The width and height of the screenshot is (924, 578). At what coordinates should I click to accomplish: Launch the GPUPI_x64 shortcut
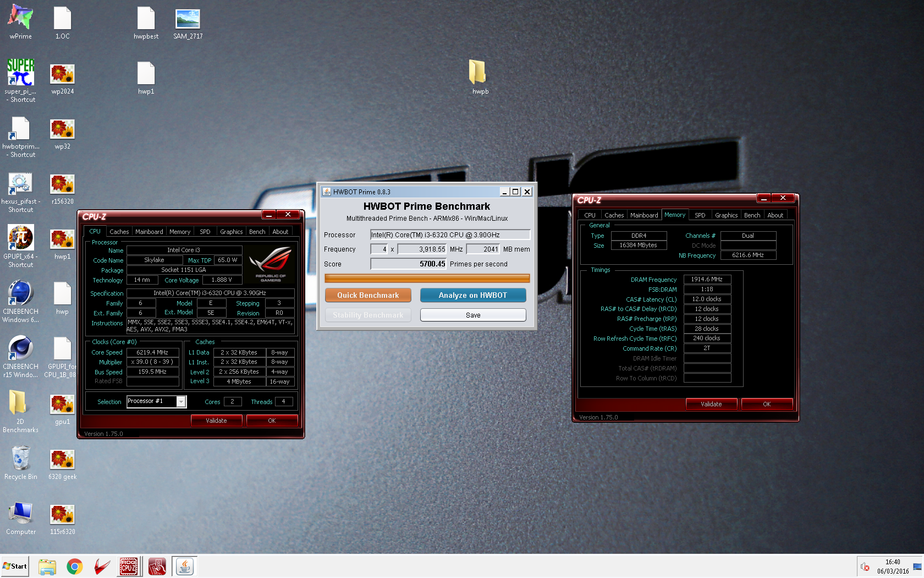pos(20,246)
